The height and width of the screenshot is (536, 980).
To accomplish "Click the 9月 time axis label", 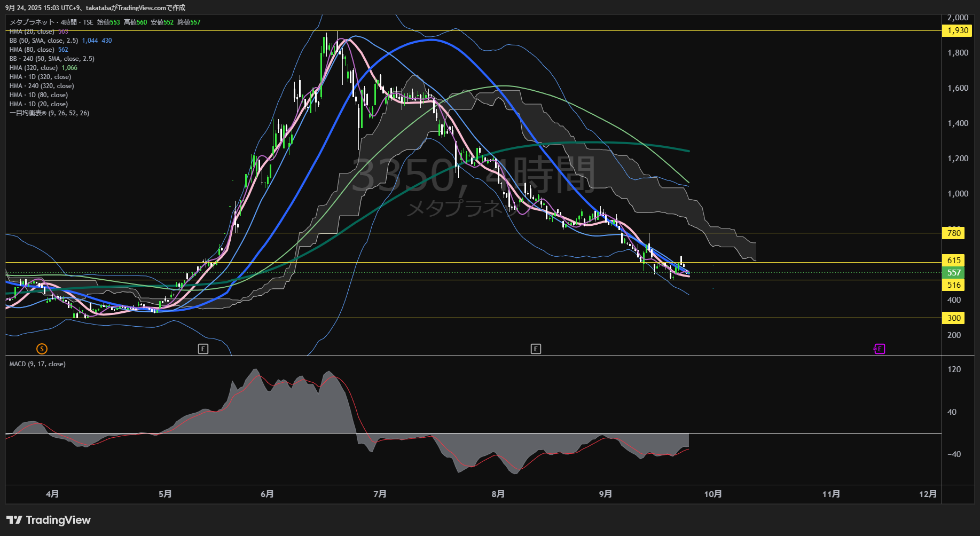I will click(605, 494).
